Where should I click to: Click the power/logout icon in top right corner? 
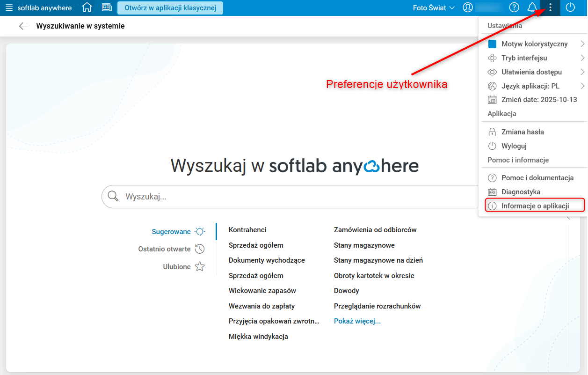[x=571, y=7]
